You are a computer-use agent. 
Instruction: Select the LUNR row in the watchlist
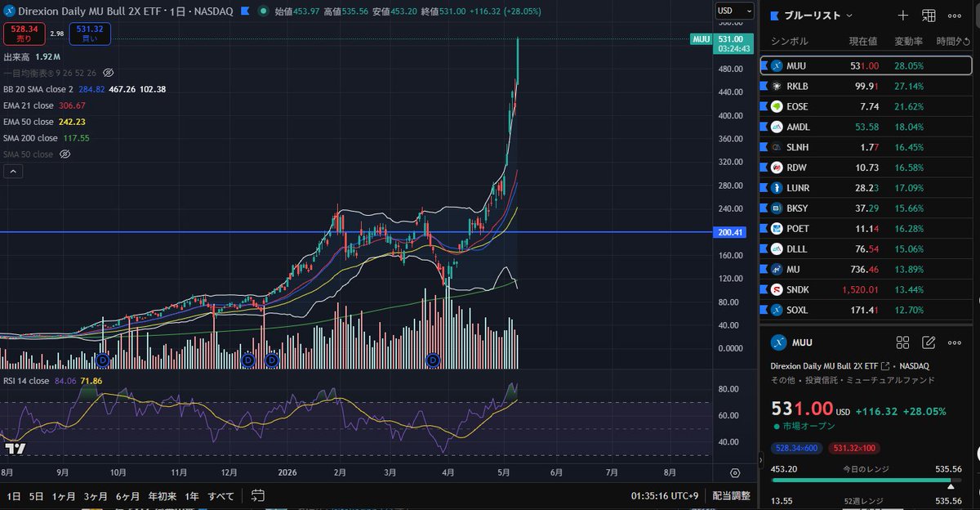[866, 187]
